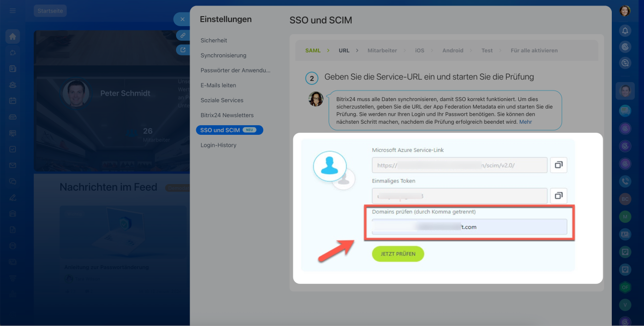Go to the Mitarbeiter step

[x=382, y=50]
